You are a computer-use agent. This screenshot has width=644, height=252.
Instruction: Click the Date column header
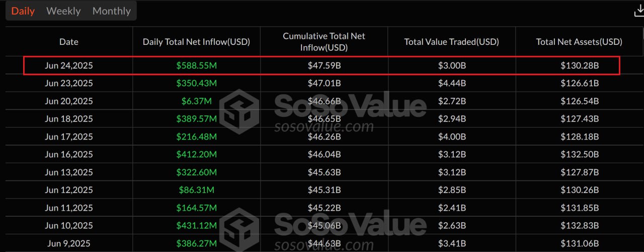click(69, 42)
